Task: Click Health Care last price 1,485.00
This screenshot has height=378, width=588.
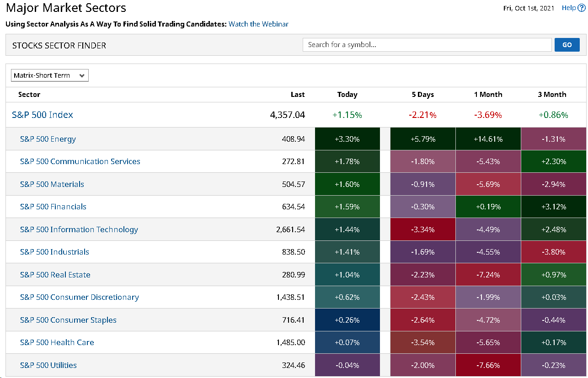Action: 291,342
